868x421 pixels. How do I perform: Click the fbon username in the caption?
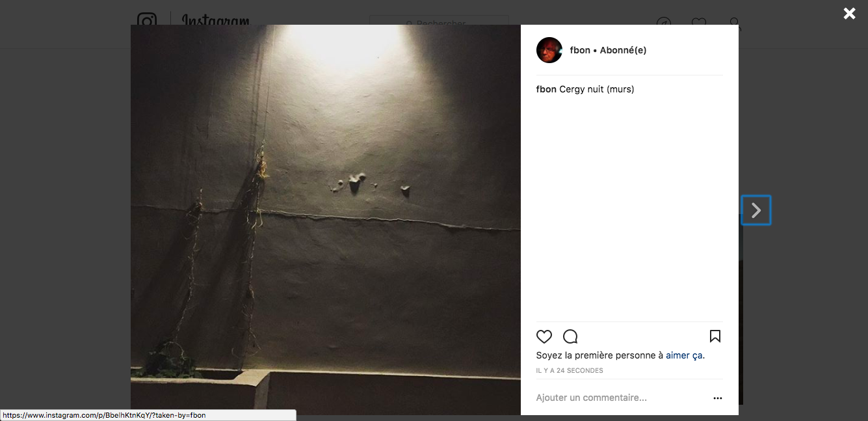(x=546, y=89)
